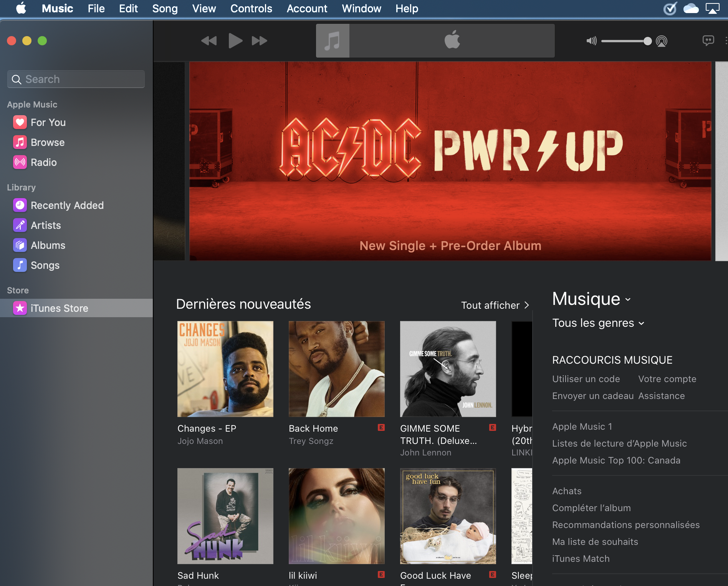Image resolution: width=728 pixels, height=586 pixels.
Task: Click the Trey Songz artist name
Action: coord(311,441)
